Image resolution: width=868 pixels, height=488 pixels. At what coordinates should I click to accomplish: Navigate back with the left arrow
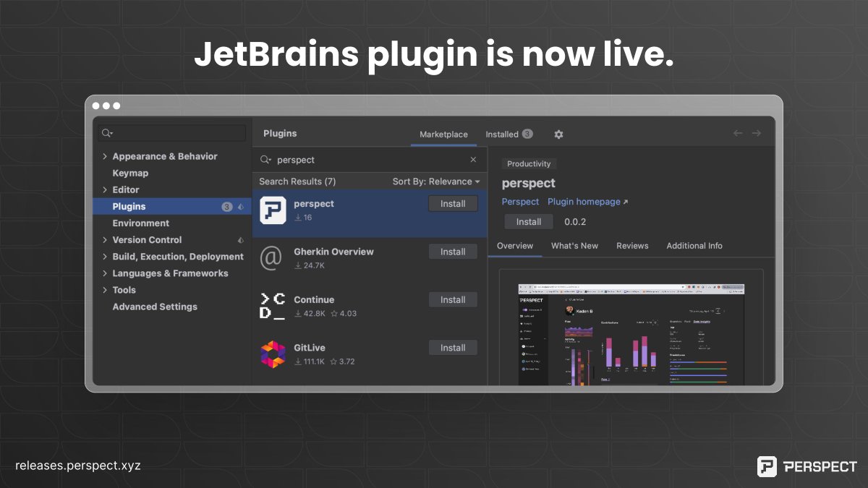[738, 133]
